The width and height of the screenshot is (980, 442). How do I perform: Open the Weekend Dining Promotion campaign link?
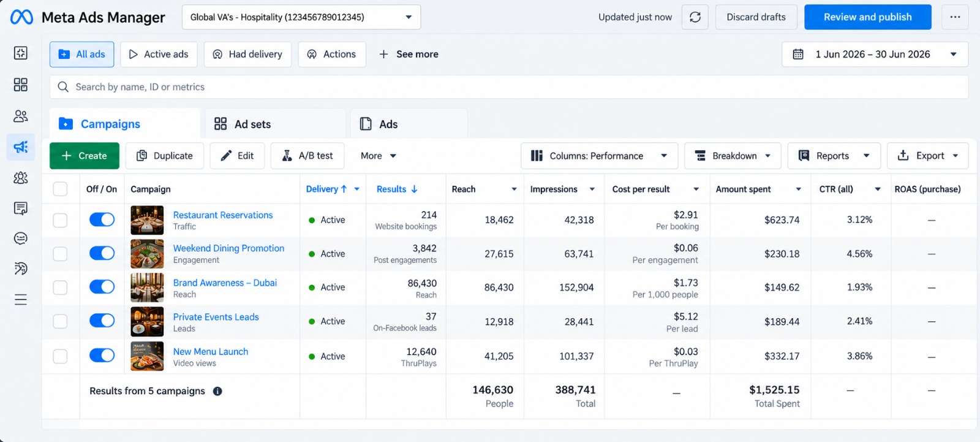click(x=228, y=248)
